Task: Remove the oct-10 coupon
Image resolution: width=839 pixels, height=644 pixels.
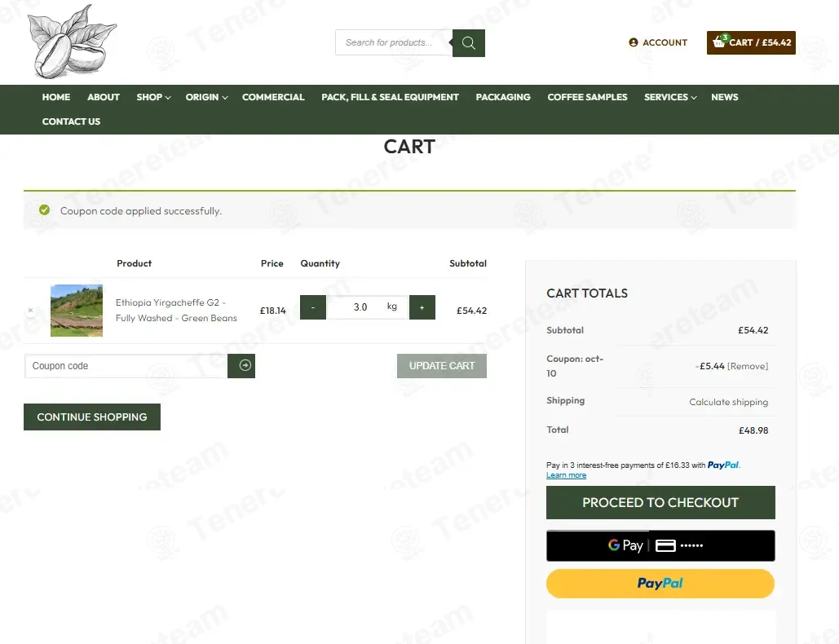Action: point(748,366)
